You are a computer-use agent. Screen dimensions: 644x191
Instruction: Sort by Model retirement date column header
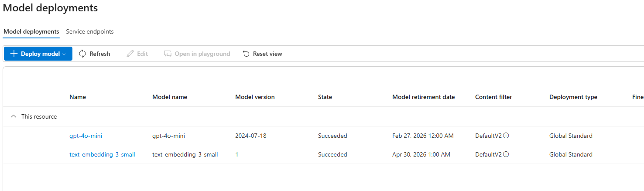tap(424, 97)
